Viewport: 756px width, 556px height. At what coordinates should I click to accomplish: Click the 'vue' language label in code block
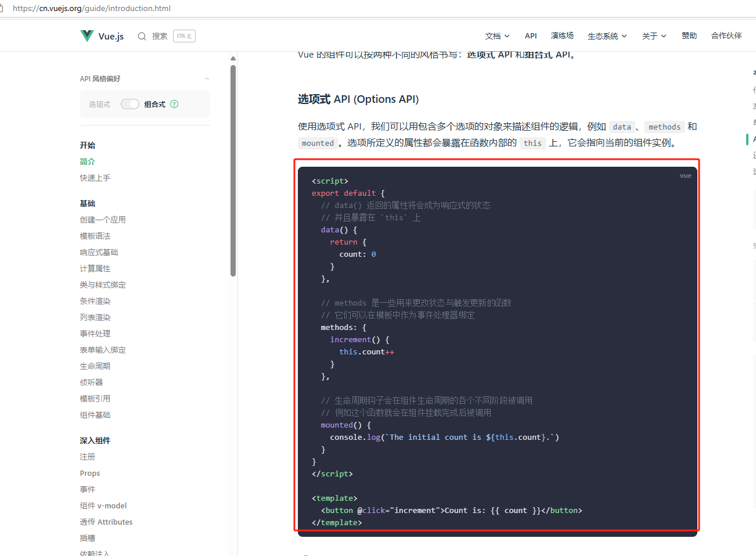(x=686, y=175)
